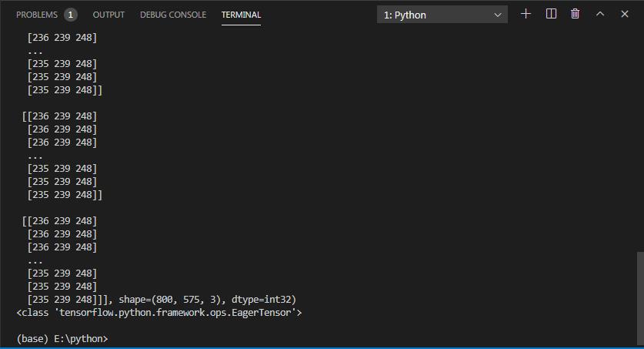This screenshot has width=644, height=349.
Task: Create a new terminal with the plus icon
Action: click(526, 14)
